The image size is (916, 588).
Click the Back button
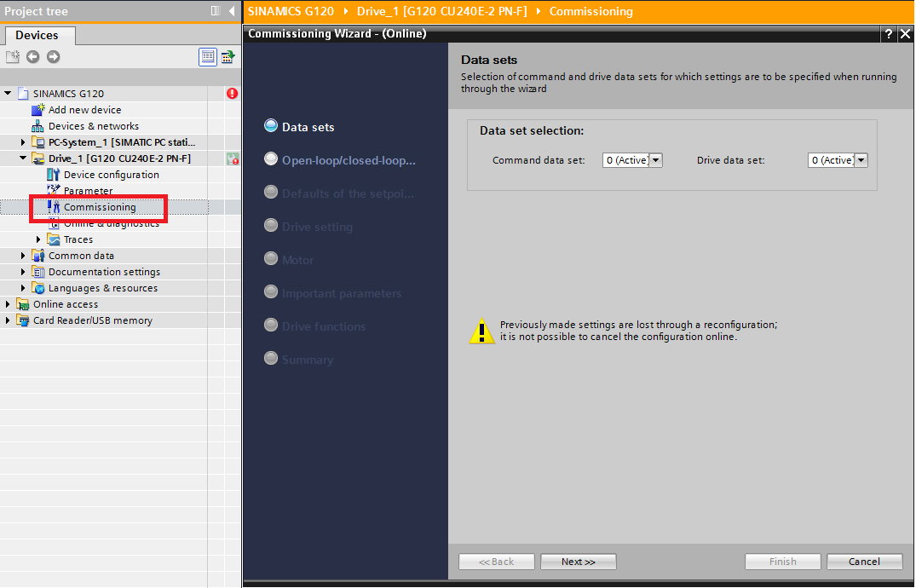497,562
